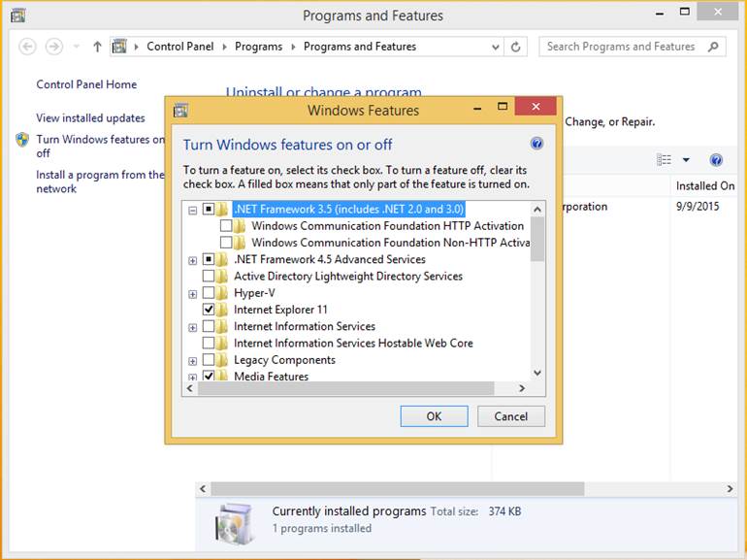Click the Control Panel icon in address bar

[120, 47]
